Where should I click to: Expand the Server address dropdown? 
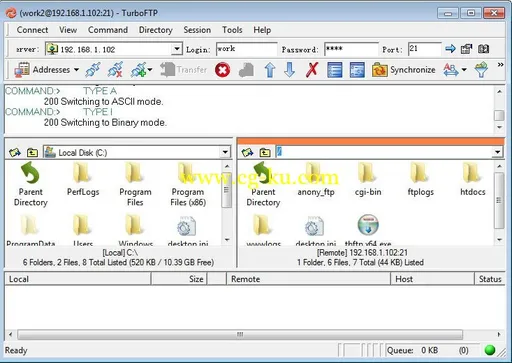click(x=177, y=49)
